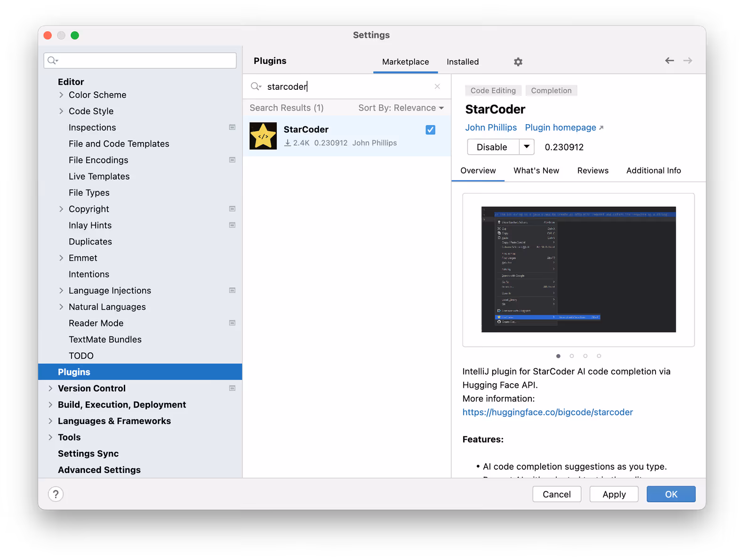Open the plugins gear settings menu
Image resolution: width=744 pixels, height=560 pixels.
click(x=518, y=62)
